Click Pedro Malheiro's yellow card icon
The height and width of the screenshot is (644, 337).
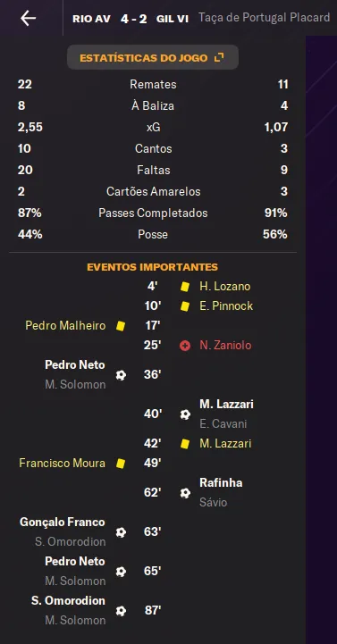121,326
